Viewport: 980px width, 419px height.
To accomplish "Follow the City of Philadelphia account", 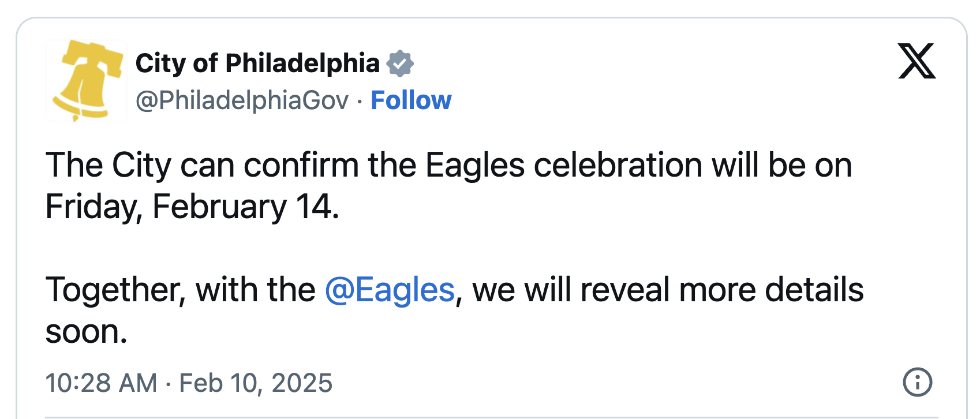I will pyautogui.click(x=411, y=100).
